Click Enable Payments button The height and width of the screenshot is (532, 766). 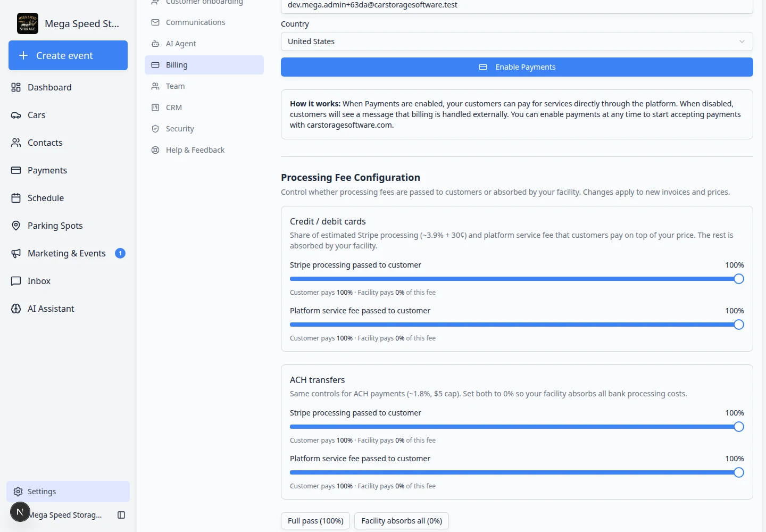(x=517, y=67)
